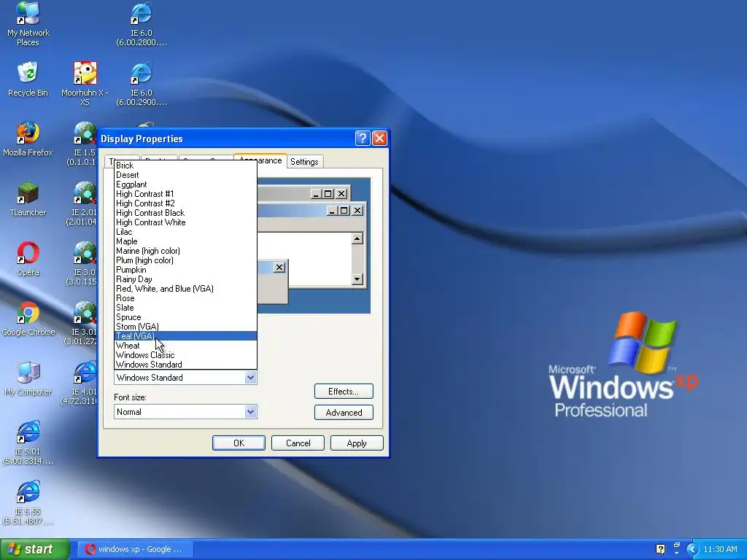Click Cancel in Display Properties
This screenshot has width=747, height=560.
tap(298, 443)
